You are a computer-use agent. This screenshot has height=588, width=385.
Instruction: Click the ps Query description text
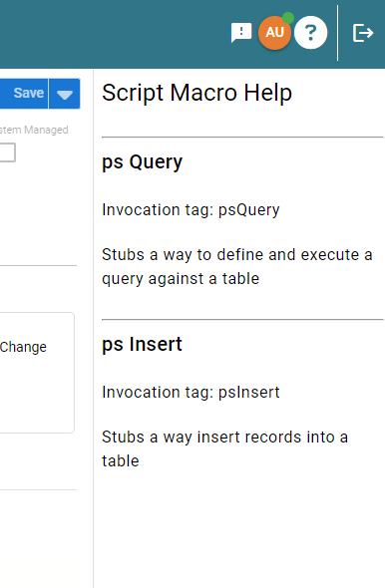click(237, 267)
